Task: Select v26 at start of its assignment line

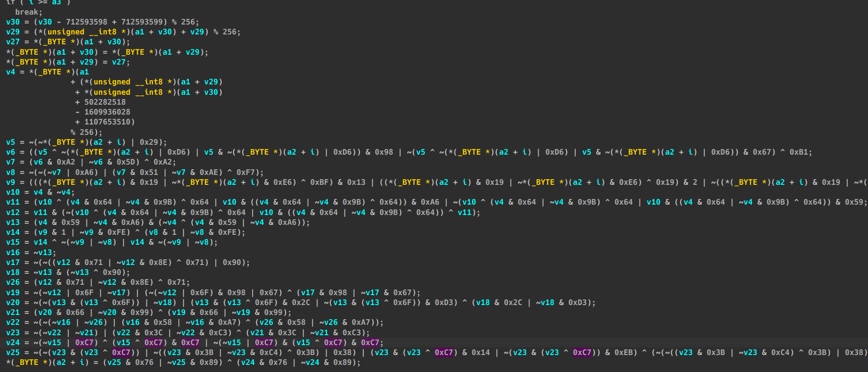Action: pos(13,282)
